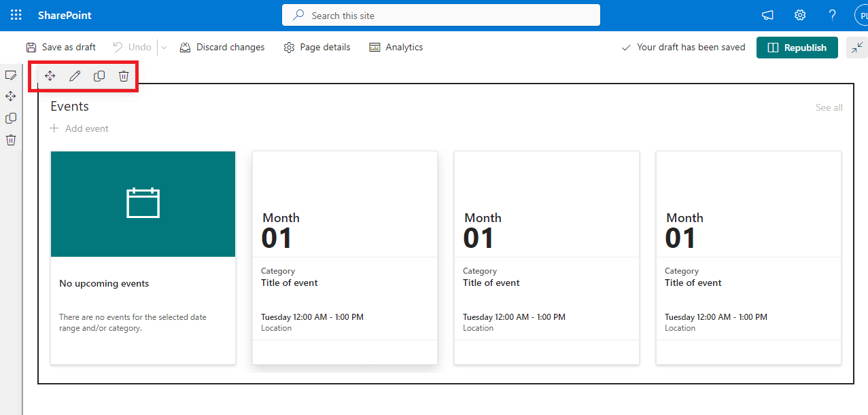Click Save as draft
The height and width of the screenshot is (415, 868).
coord(61,48)
